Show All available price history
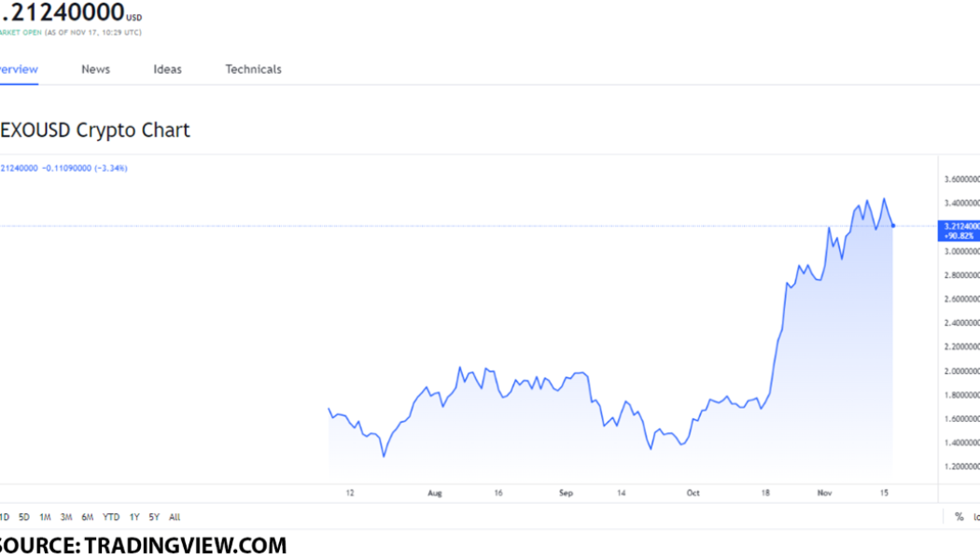Screen dimensions: 980x560 (x=174, y=516)
